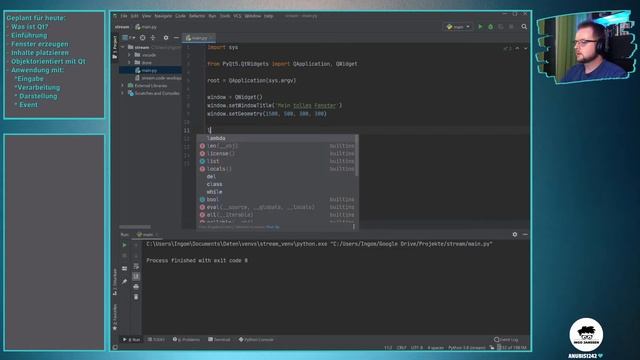Toggle tool window bars icon in bottom-left corner
640x360 pixels.
[x=115, y=347]
